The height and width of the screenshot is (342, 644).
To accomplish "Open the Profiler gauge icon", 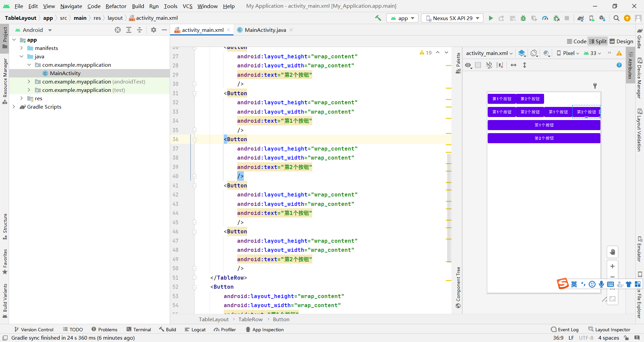I will point(545,18).
